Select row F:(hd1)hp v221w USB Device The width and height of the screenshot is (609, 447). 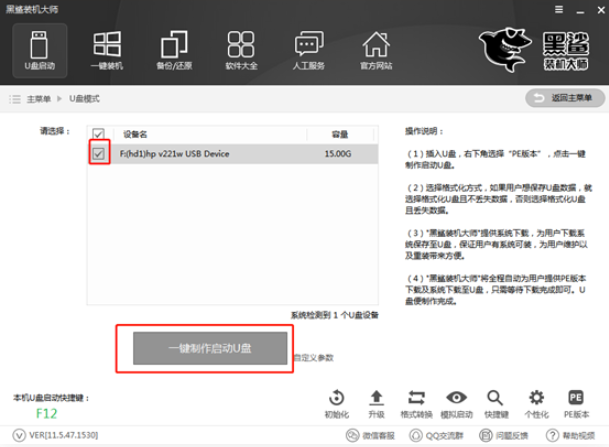coord(233,154)
